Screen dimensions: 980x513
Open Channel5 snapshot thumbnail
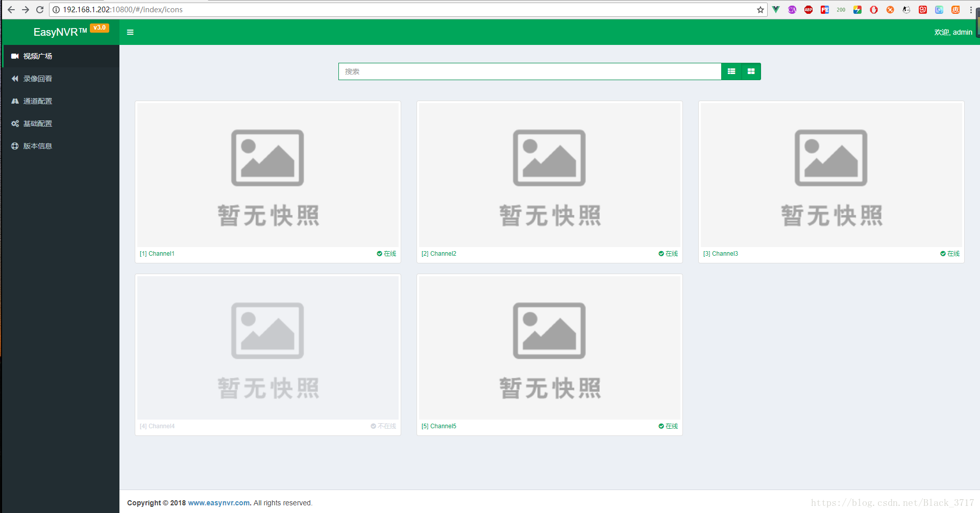click(550, 348)
